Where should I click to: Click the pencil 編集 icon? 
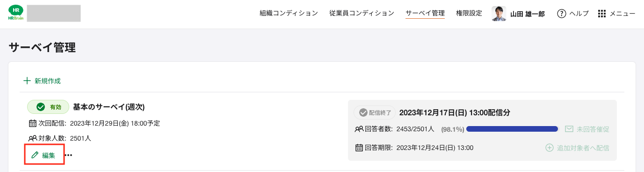point(35,155)
